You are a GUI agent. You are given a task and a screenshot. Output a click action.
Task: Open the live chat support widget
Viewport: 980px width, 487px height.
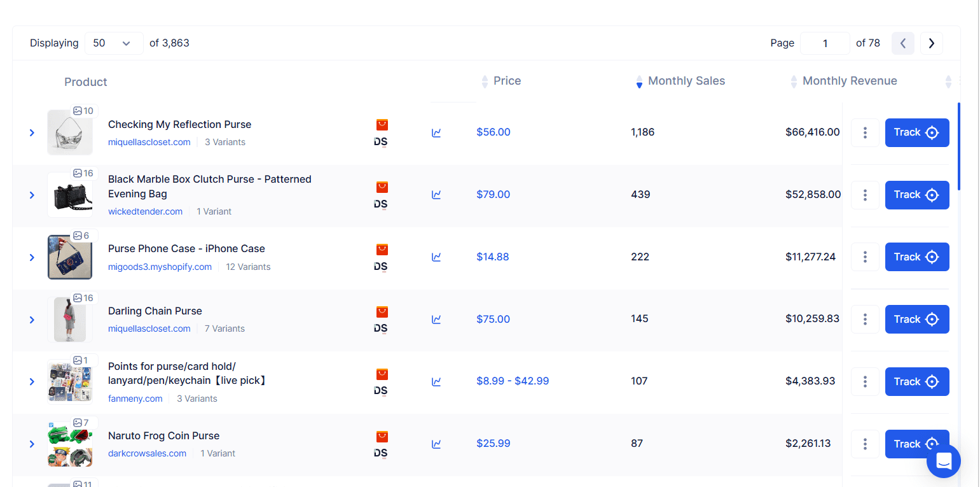[944, 460]
